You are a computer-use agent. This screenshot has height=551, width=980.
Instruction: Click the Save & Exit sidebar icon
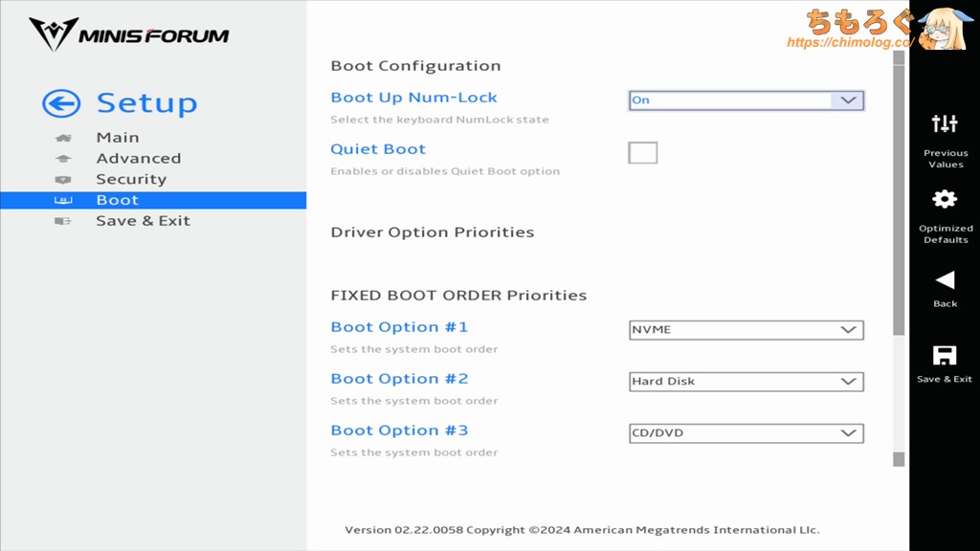tap(63, 221)
